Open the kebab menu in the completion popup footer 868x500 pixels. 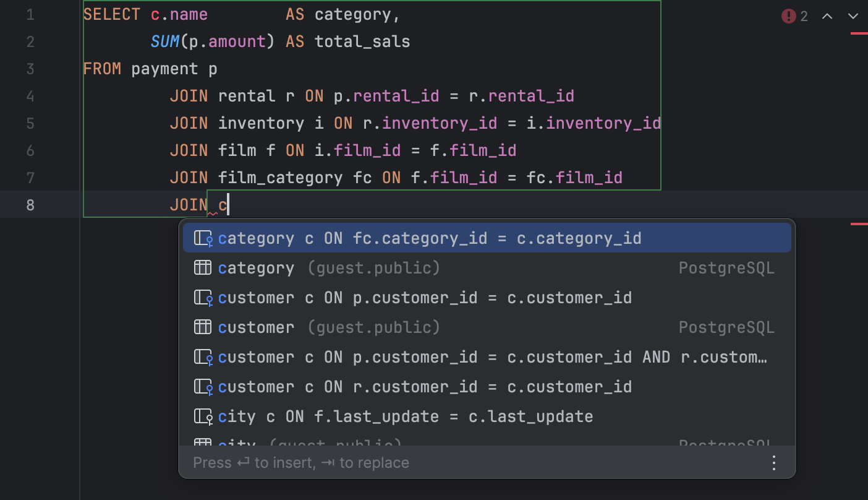[x=773, y=462]
